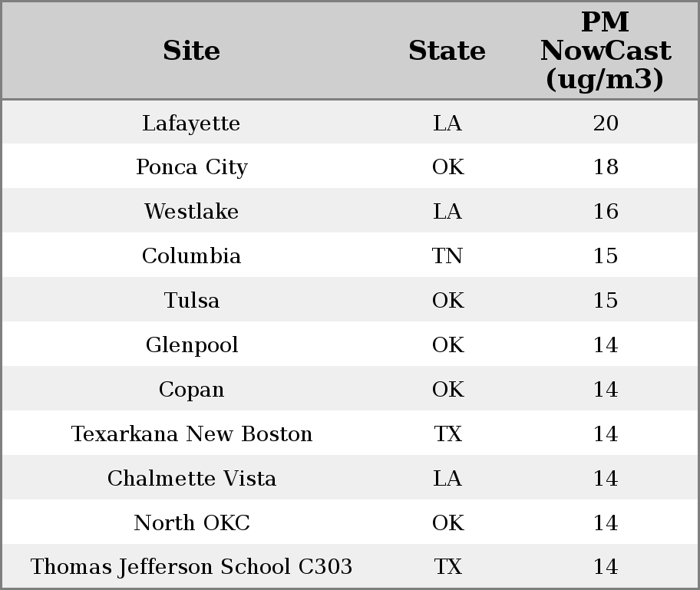700x590 pixels.
Task: Click the TX state for Texarkana row
Action: point(447,434)
